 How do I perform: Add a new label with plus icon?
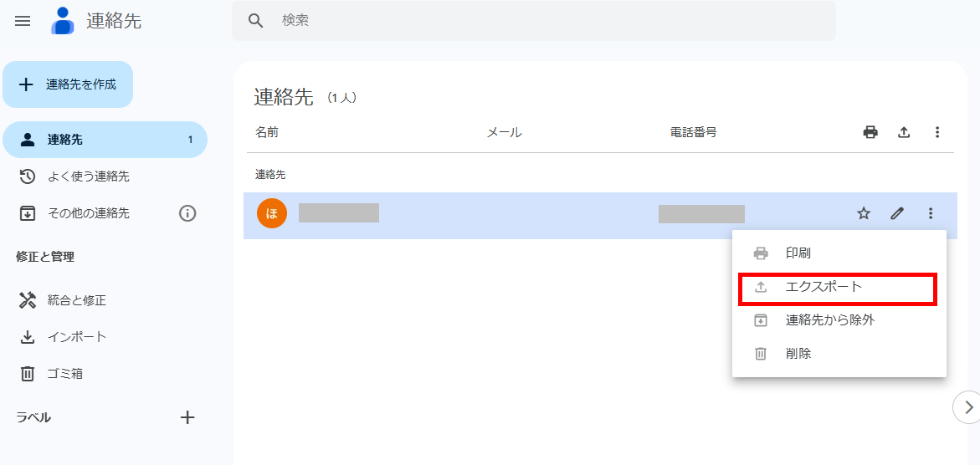pos(187,417)
